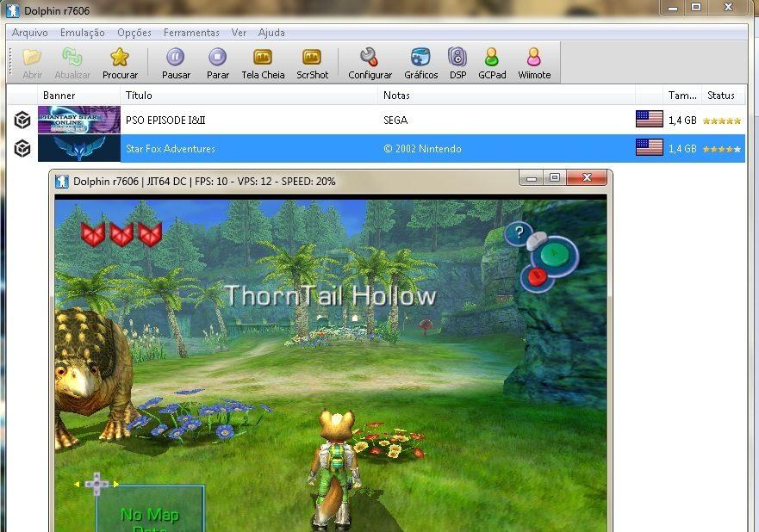
Task: Click star rating in PSO EPISODE row
Action: [722, 121]
